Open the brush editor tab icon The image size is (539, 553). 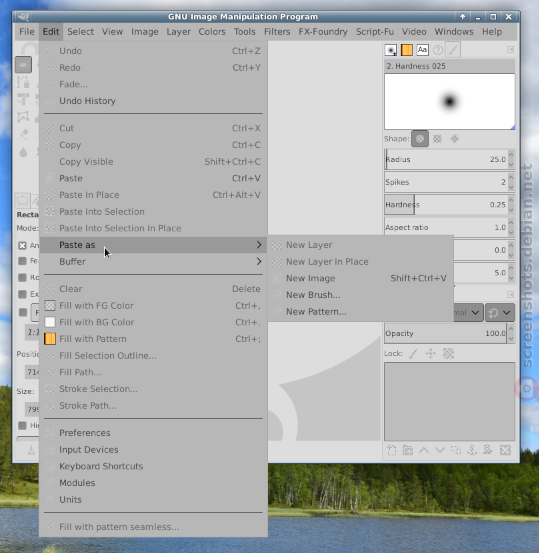point(391,50)
